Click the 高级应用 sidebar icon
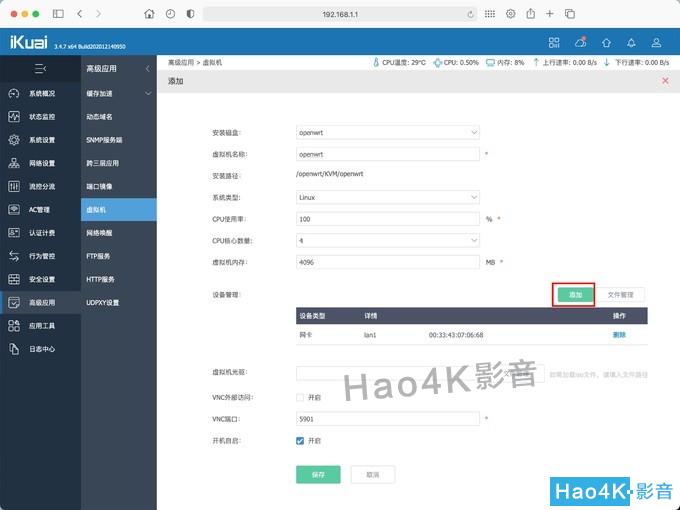Screen dimensions: 680x510 14,302
